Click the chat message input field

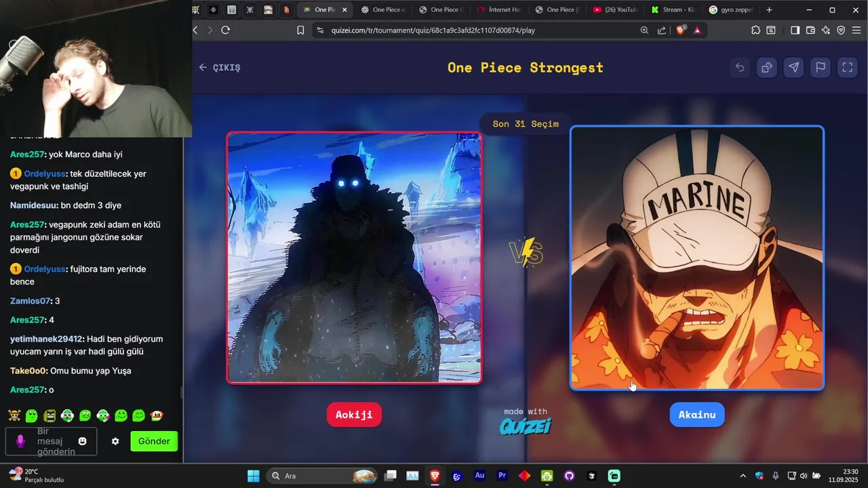(52, 441)
